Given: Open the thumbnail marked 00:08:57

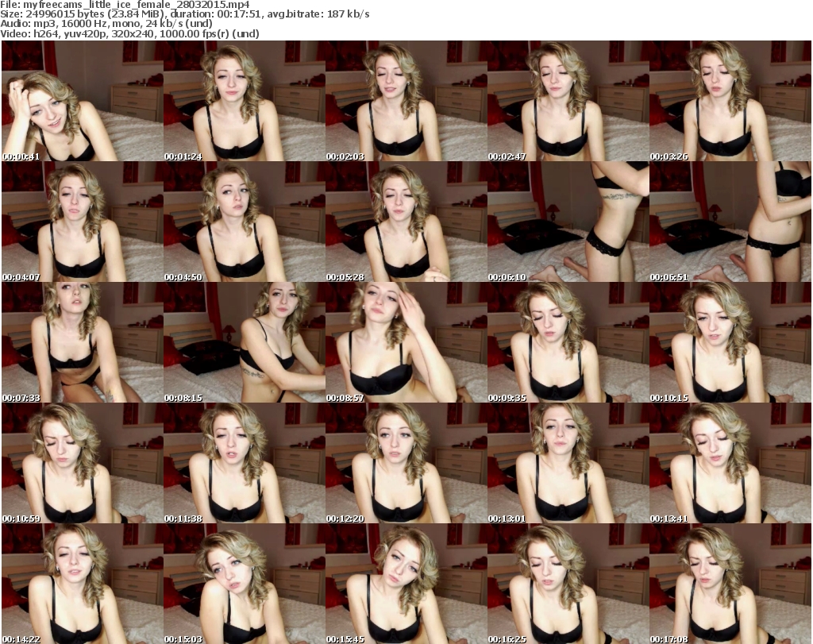Looking at the screenshot, I should pos(405,342).
